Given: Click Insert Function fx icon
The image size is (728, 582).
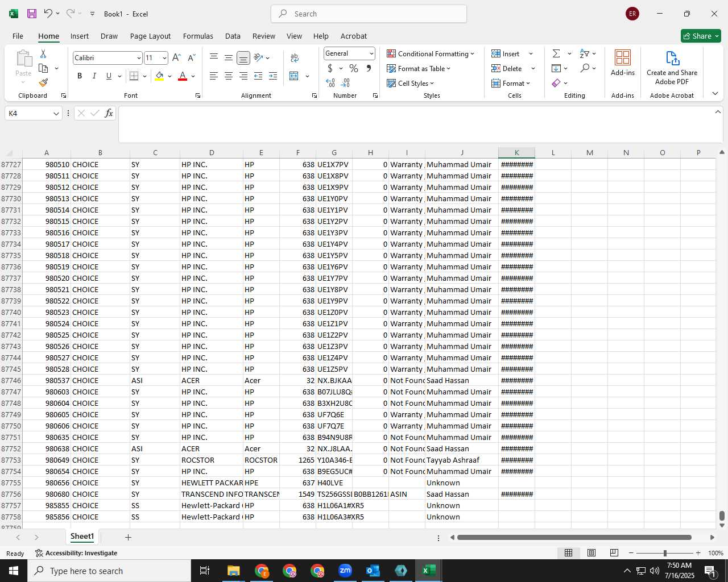Looking at the screenshot, I should pos(109,113).
